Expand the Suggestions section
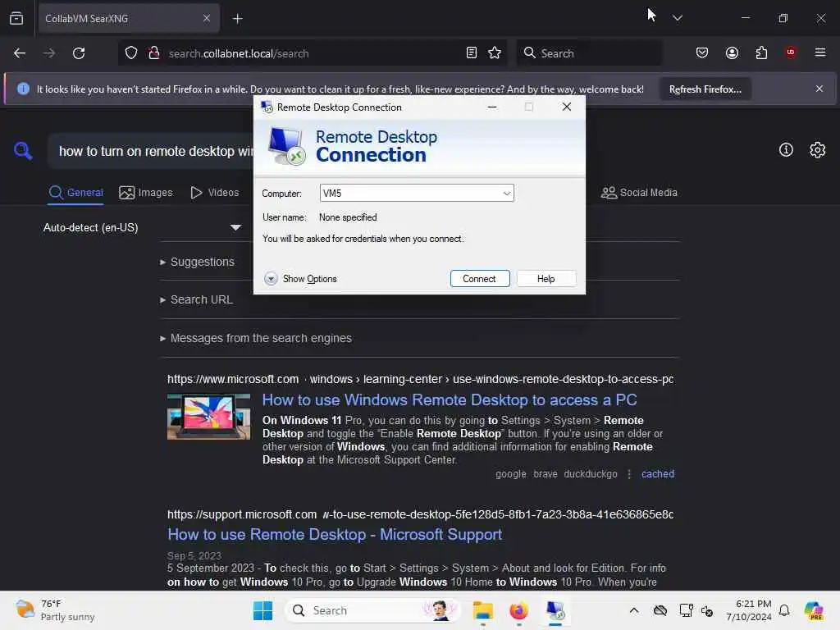 point(197,262)
